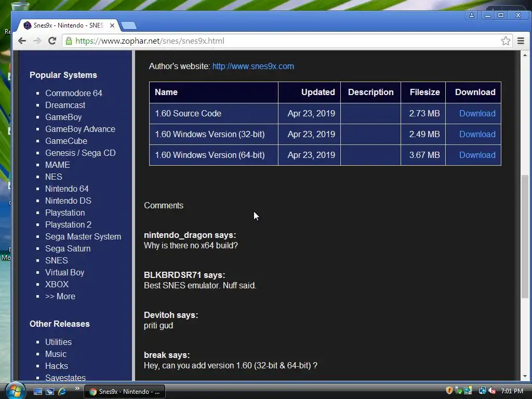Download 1.60 Source Code
Viewport: 532px width, 399px height.
coord(477,113)
